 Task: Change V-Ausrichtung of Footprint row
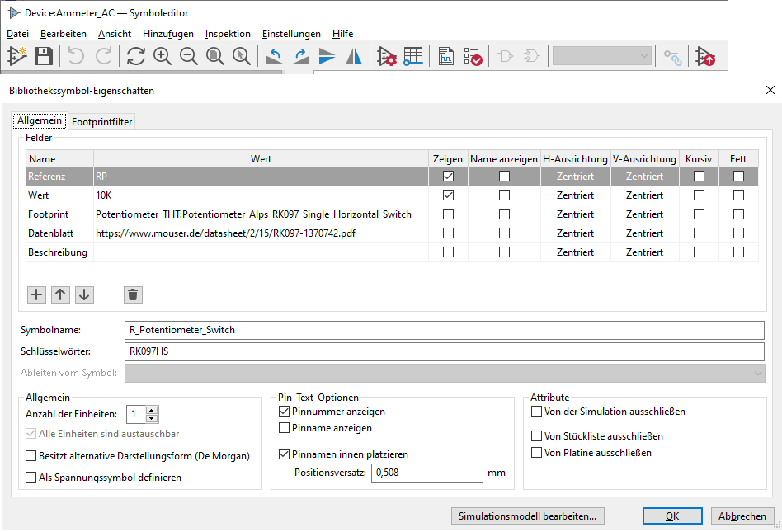point(645,214)
